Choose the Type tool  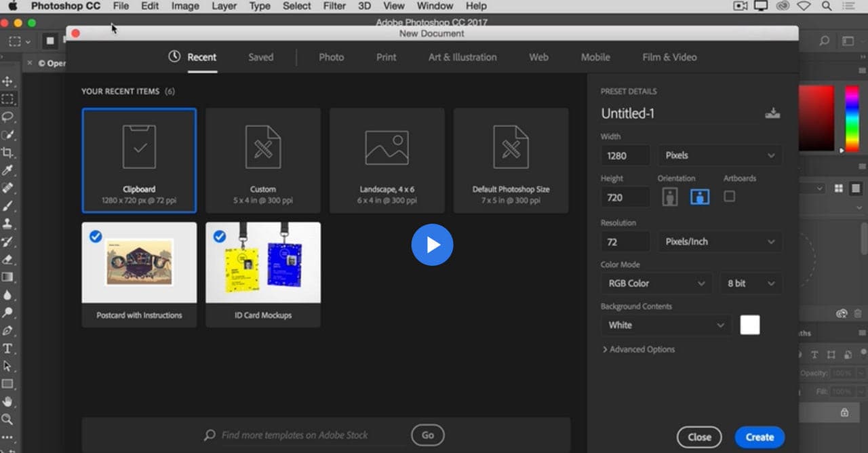[8, 349]
